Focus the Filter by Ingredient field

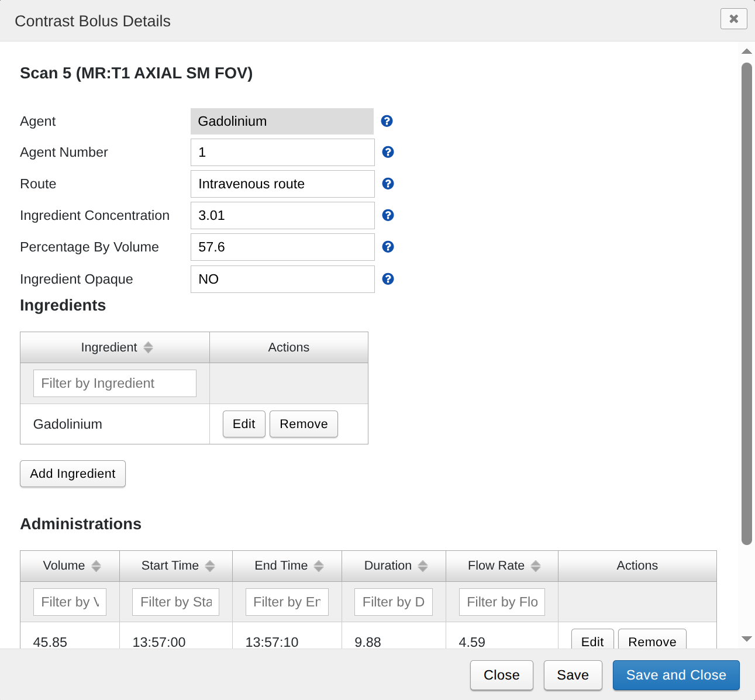click(115, 383)
